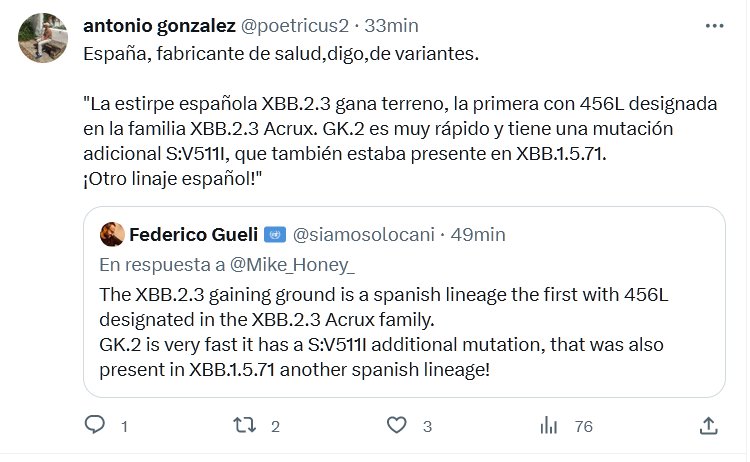View tweet analytics bar chart icon

pos(548,426)
